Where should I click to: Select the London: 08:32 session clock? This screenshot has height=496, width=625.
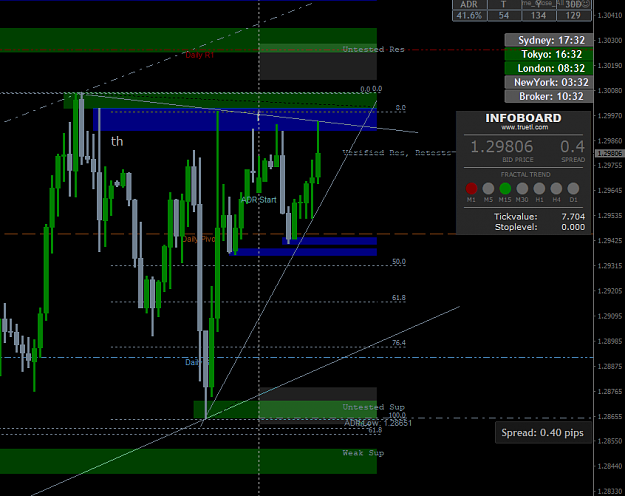(548, 68)
